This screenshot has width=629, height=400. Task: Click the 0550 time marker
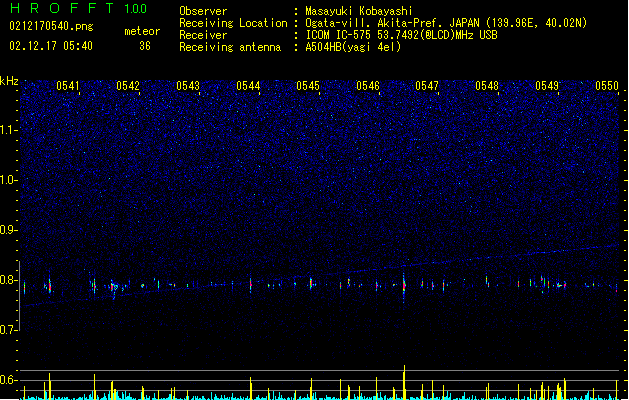(607, 86)
